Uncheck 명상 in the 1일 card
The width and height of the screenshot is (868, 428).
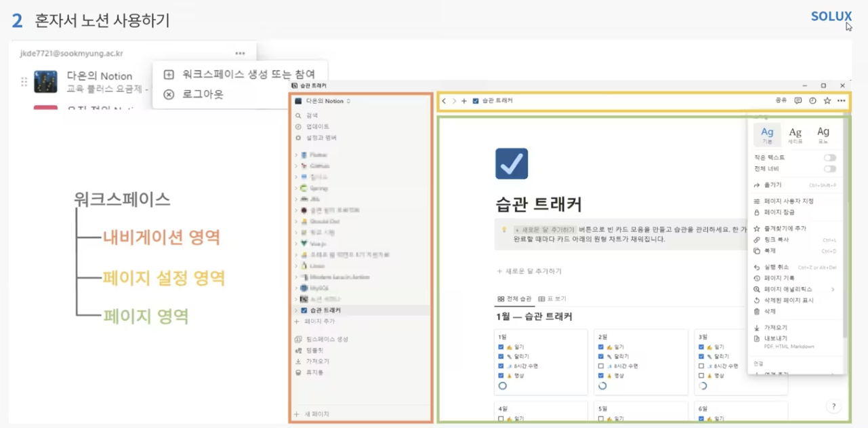point(501,375)
